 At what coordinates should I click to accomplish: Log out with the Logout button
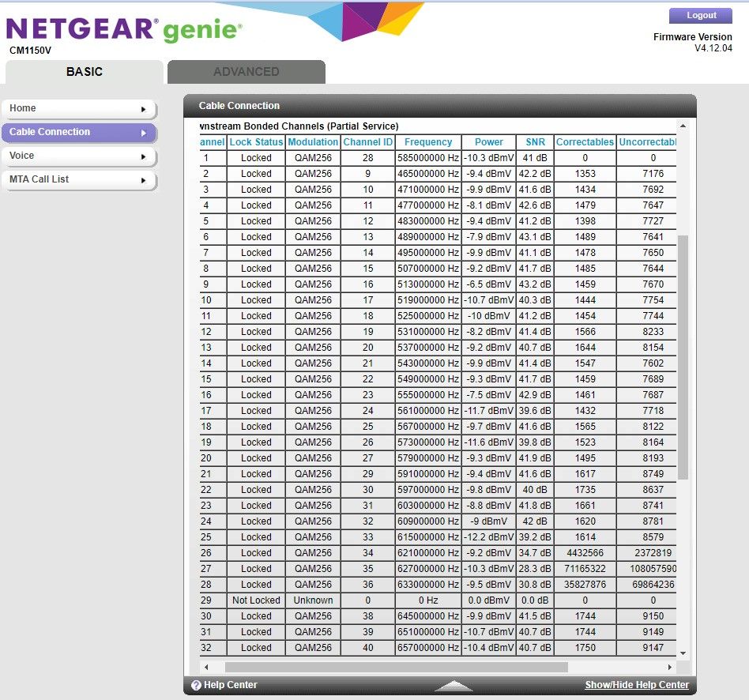coord(700,15)
